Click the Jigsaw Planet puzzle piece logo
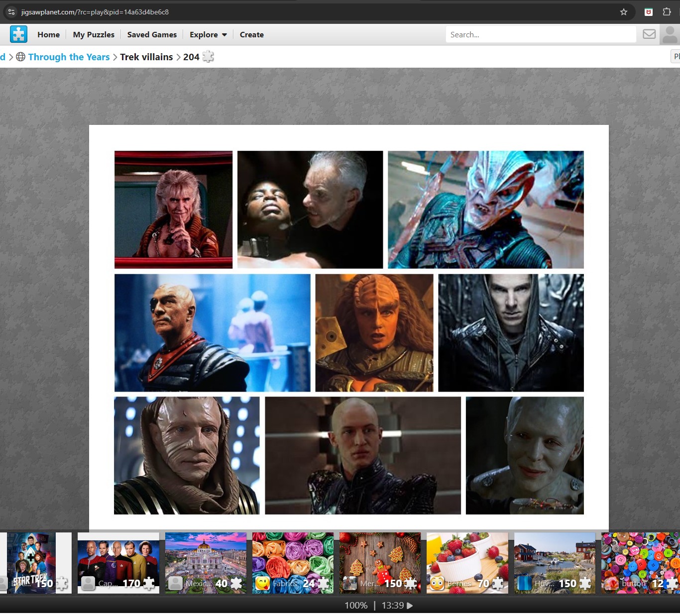This screenshot has width=680, height=616. pos(18,34)
